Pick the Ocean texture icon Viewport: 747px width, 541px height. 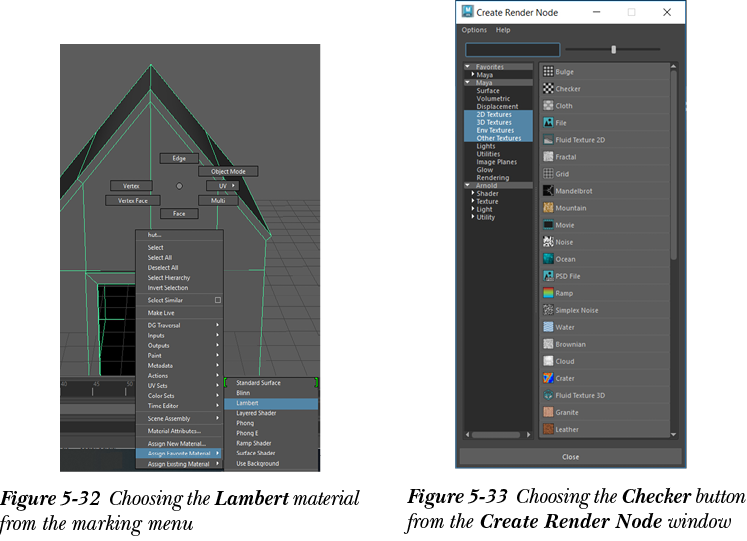point(548,259)
